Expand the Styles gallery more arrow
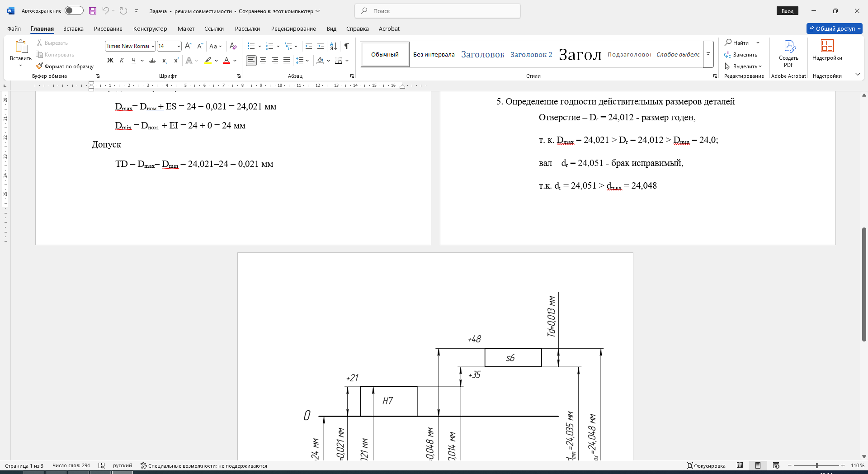Viewport: 868px width, 474px height. click(x=708, y=54)
